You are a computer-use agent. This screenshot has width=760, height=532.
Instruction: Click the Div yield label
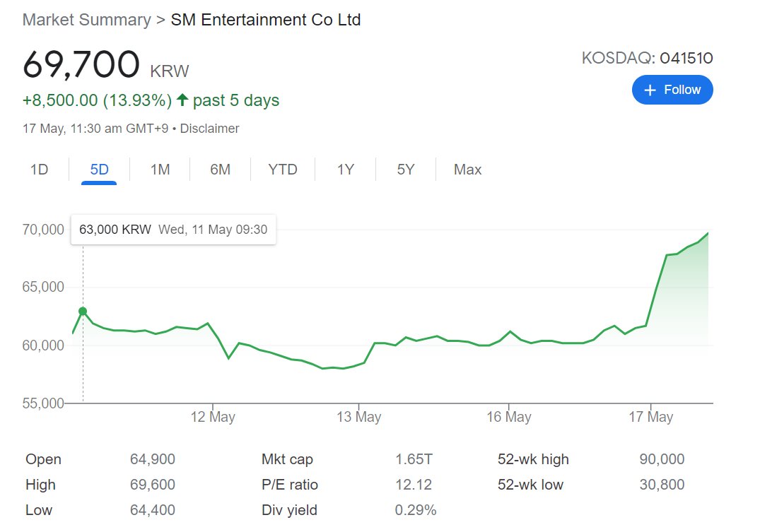pyautogui.click(x=289, y=509)
